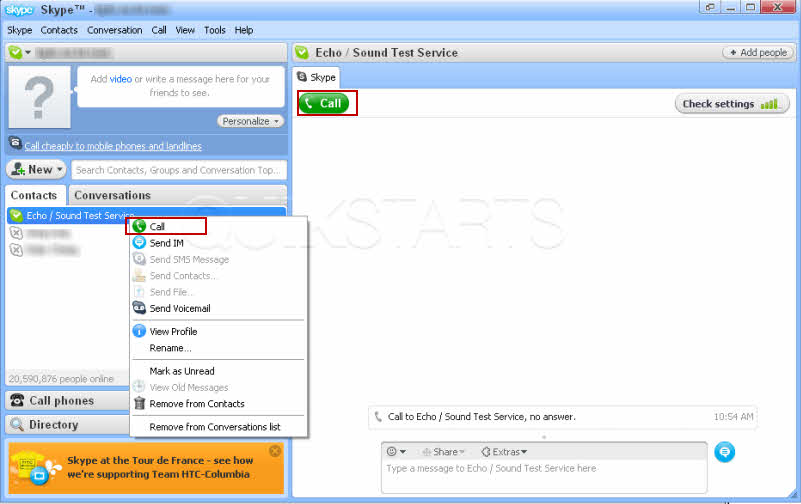Choose Send Voicemail from context menu
Image resolution: width=801 pixels, height=504 pixels.
point(180,308)
